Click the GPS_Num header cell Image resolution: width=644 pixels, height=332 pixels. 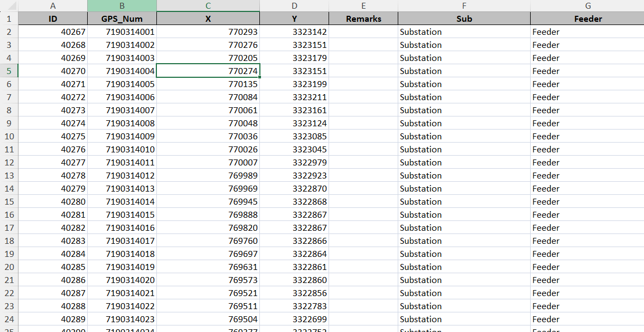122,19
